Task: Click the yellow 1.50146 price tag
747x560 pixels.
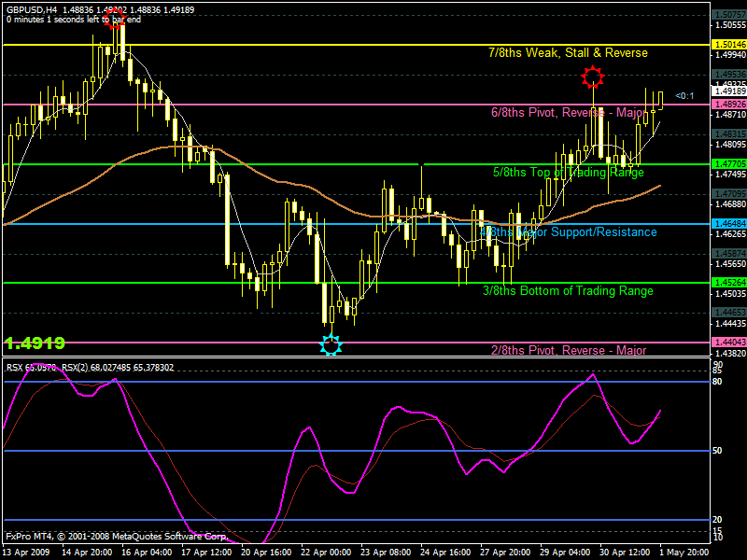Action: click(x=729, y=45)
